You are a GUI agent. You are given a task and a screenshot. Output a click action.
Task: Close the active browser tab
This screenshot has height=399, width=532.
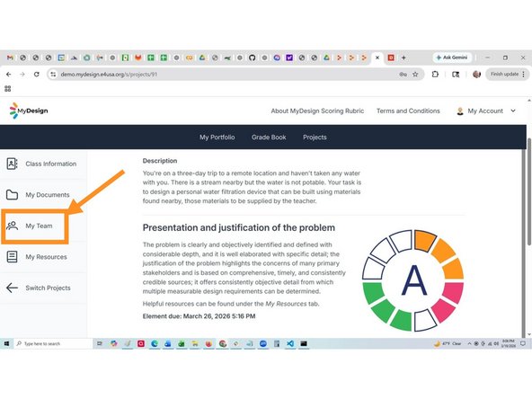pyautogui.click(x=377, y=58)
